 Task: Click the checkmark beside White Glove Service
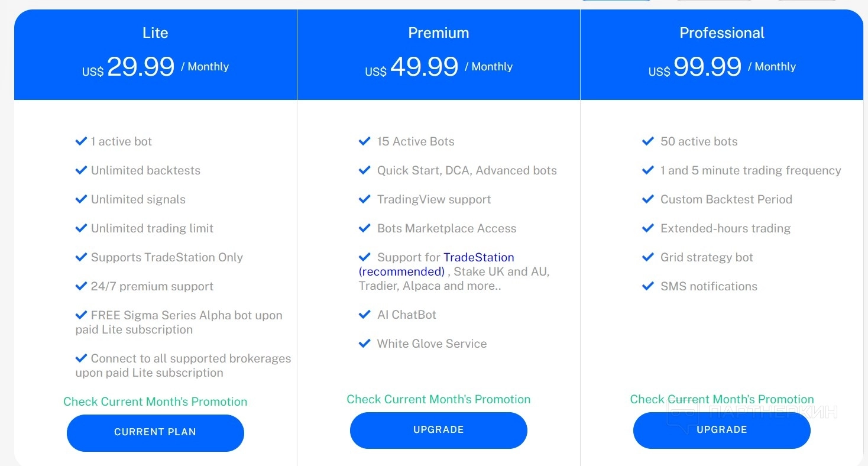(364, 344)
